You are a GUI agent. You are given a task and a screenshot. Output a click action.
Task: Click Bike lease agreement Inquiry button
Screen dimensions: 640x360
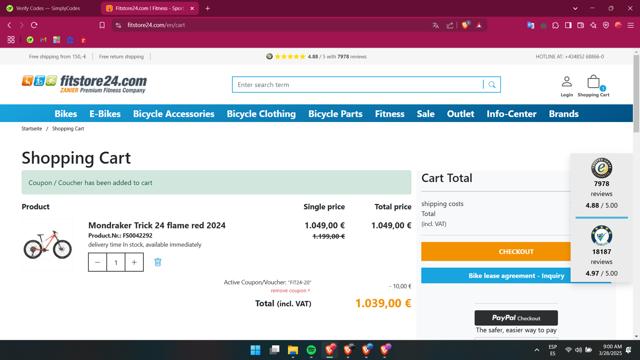point(516,276)
